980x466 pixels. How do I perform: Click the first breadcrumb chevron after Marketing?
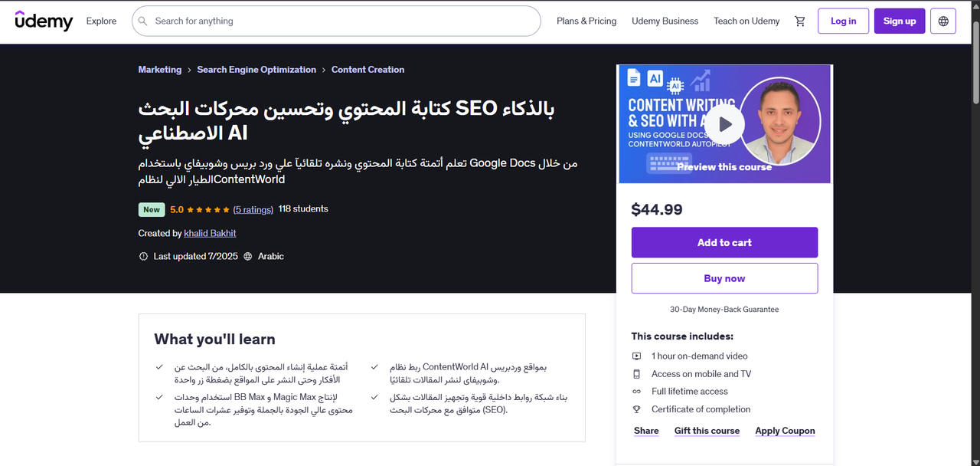coord(189,70)
